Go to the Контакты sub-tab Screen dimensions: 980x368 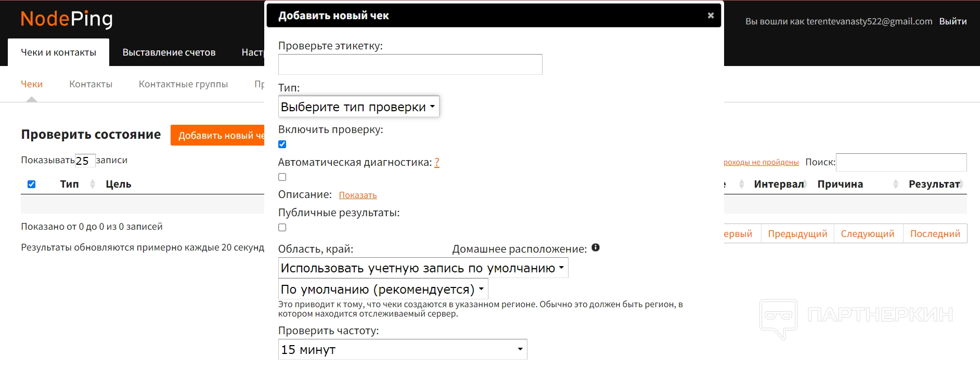point(91,84)
